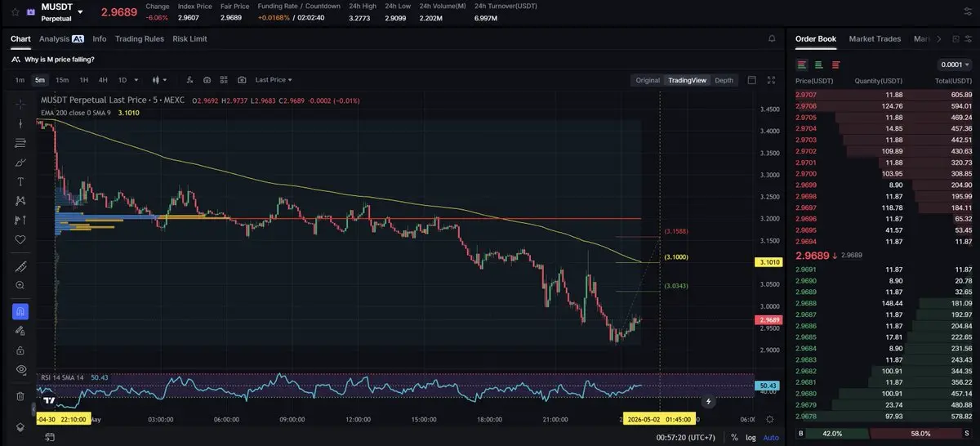Select the 5m timeframe
980x446 pixels.
[x=40, y=80]
